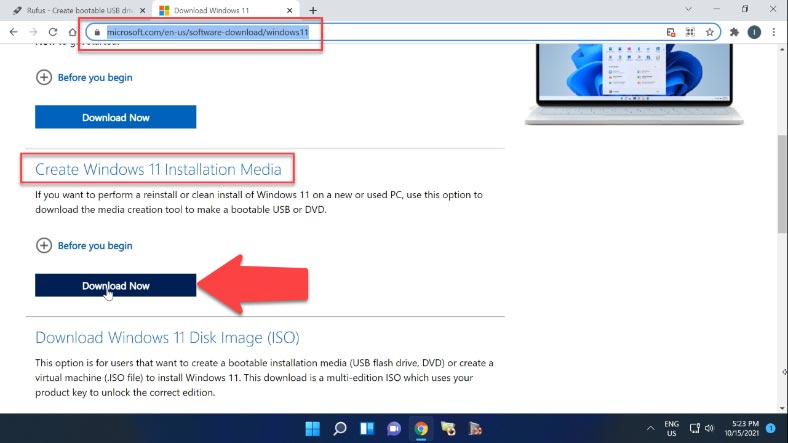Viewport: 788px width, 443px height.
Task: Click the page vertical scrollbar thumb
Action: click(782, 183)
